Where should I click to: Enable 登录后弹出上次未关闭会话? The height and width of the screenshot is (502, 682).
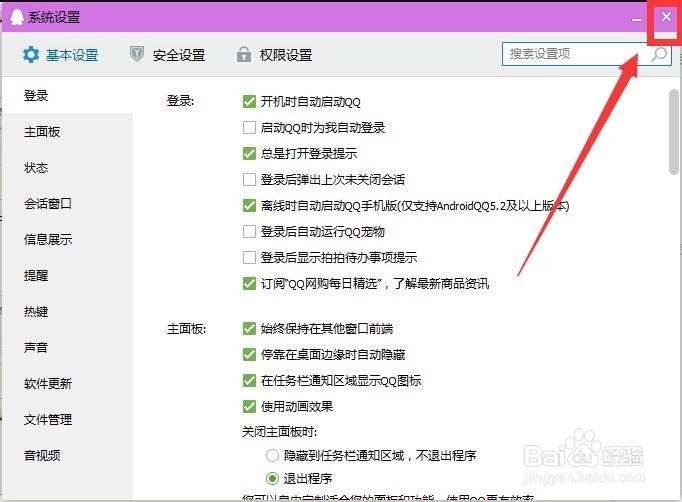[x=249, y=180]
